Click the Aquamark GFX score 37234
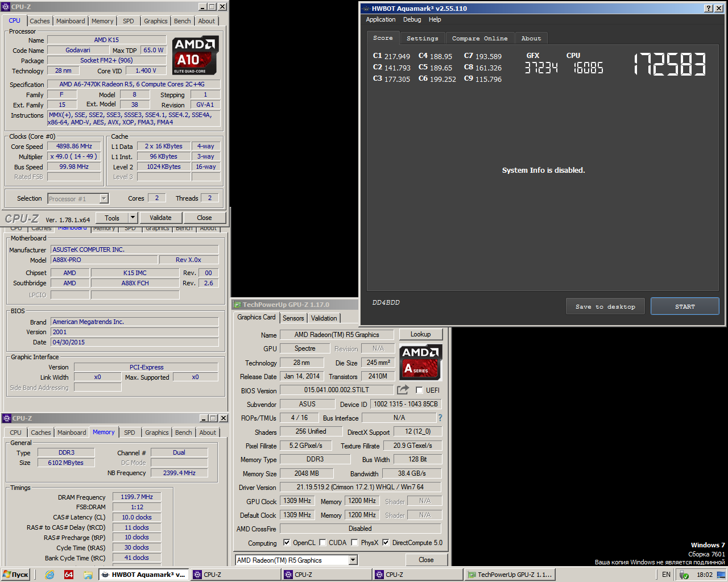 (541, 68)
